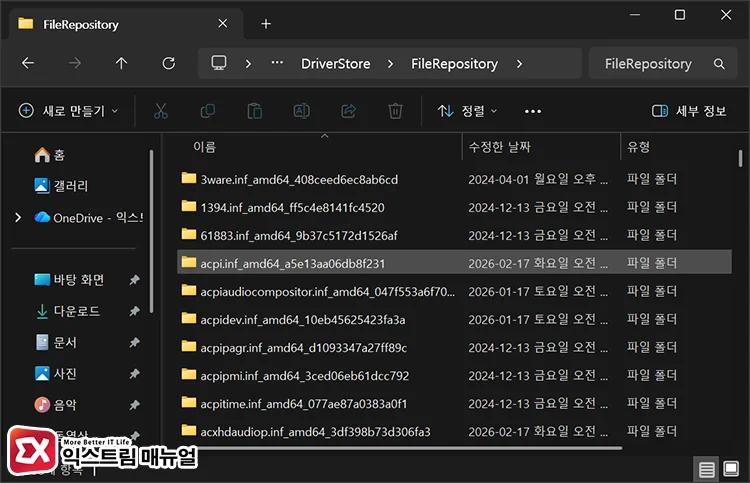
Task: Open 홈 in the navigation pane
Action: coord(49,155)
